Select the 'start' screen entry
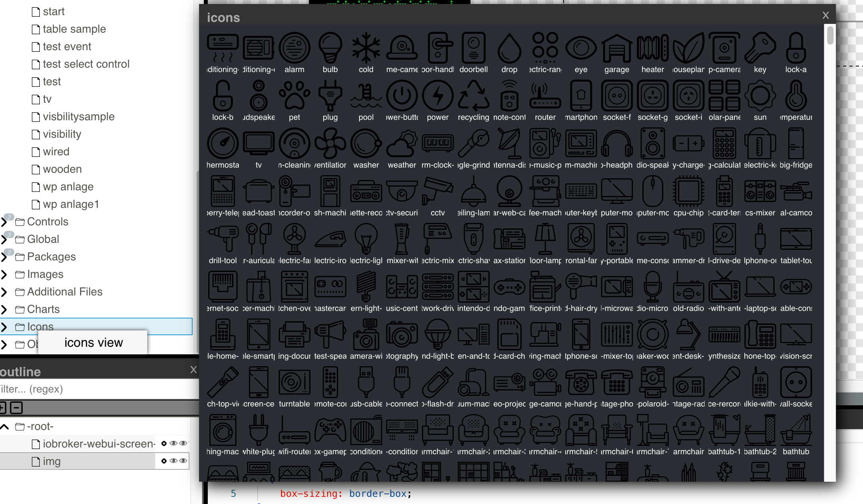The width and height of the screenshot is (863, 504). (53, 12)
